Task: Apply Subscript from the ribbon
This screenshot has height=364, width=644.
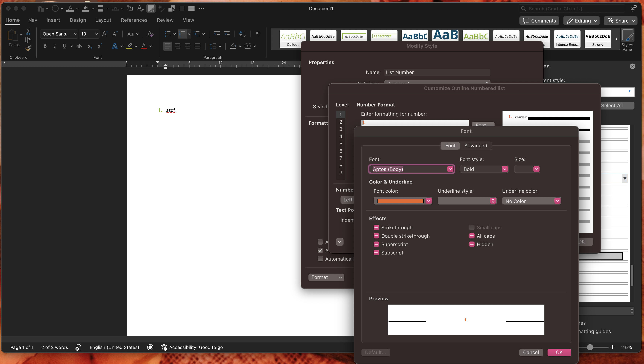Action: click(90, 46)
